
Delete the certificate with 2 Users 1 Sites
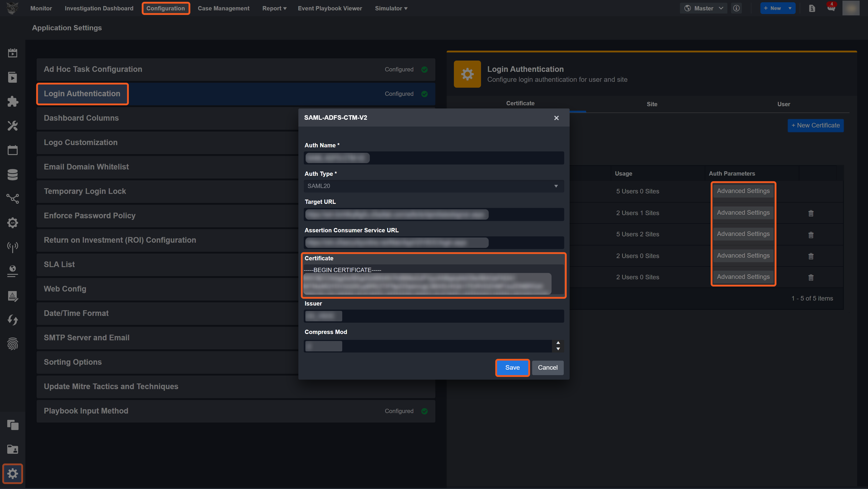click(x=811, y=213)
